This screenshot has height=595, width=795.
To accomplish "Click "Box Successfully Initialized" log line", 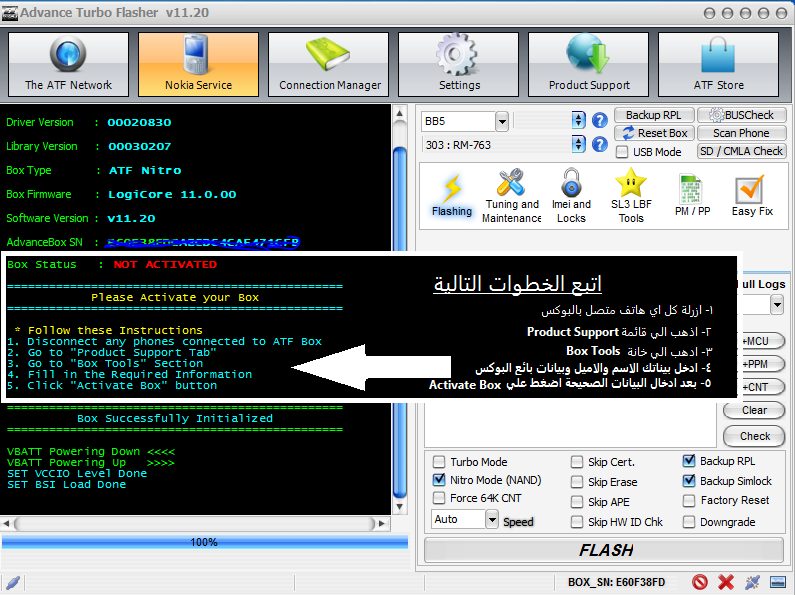I will (x=175, y=419).
